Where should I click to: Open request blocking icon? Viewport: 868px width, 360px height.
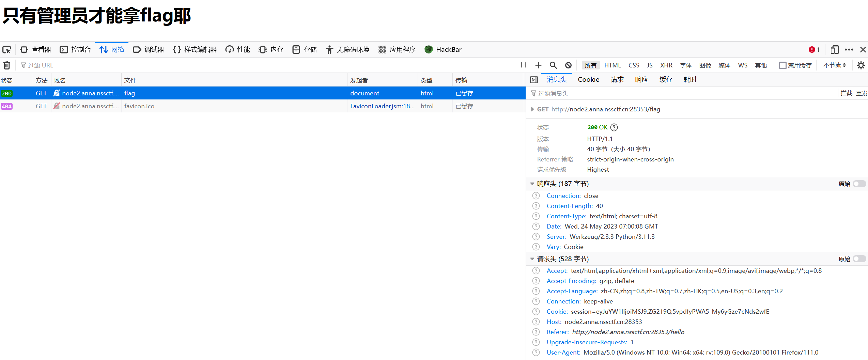568,65
